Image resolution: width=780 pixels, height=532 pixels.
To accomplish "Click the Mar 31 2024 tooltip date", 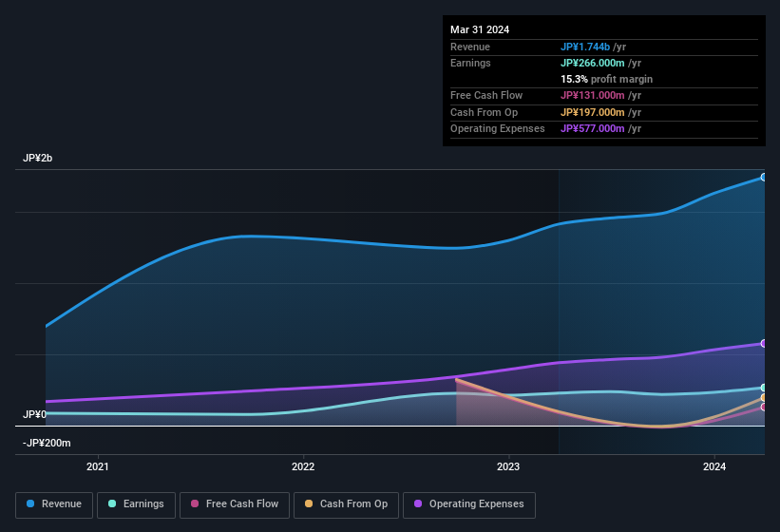I will tap(480, 29).
